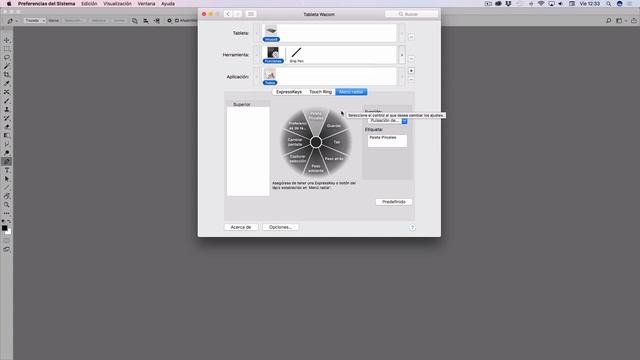Select the Zoom magnifier tool
Screen dimensions: 640x360
click(x=7, y=205)
